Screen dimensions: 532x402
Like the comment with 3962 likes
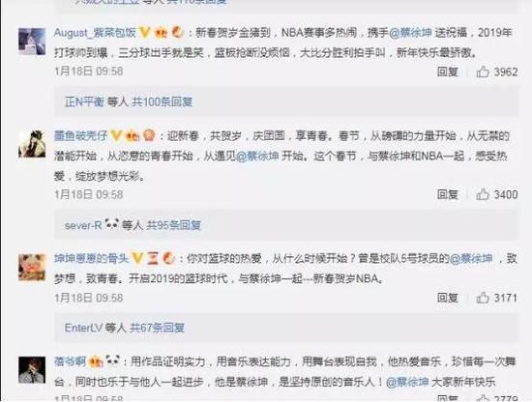(482, 72)
